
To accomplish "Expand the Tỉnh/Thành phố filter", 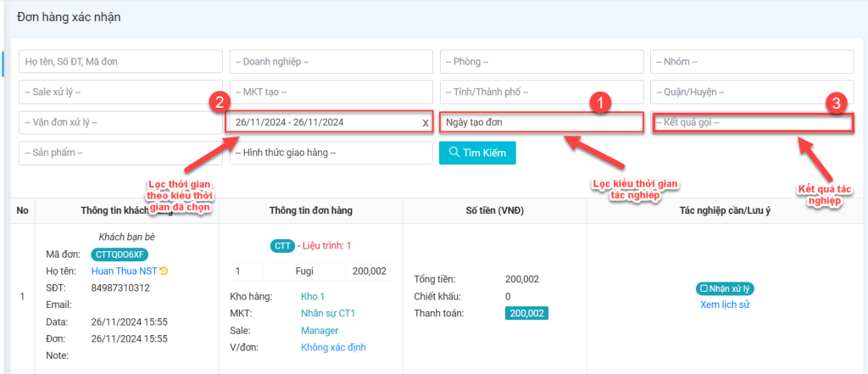I will [x=541, y=92].
